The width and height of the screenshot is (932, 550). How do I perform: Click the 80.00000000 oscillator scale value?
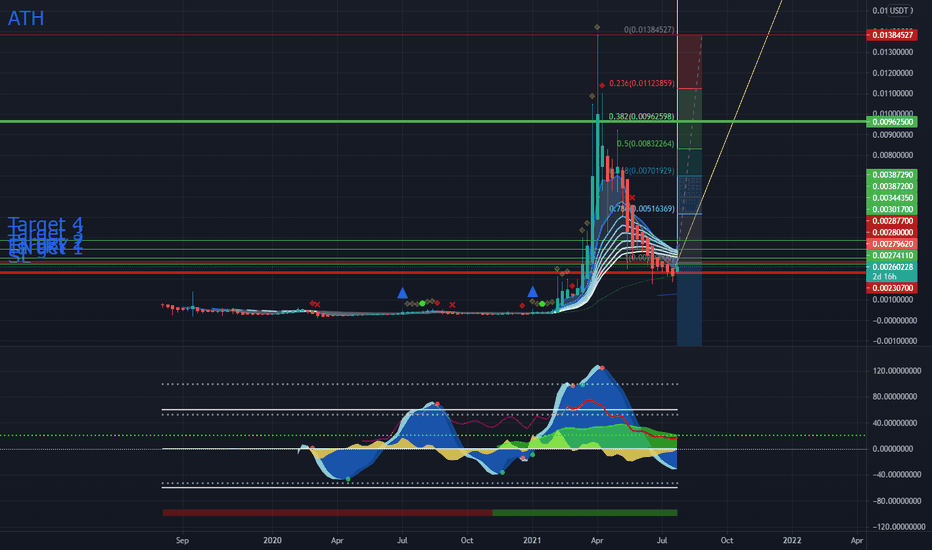pos(896,397)
